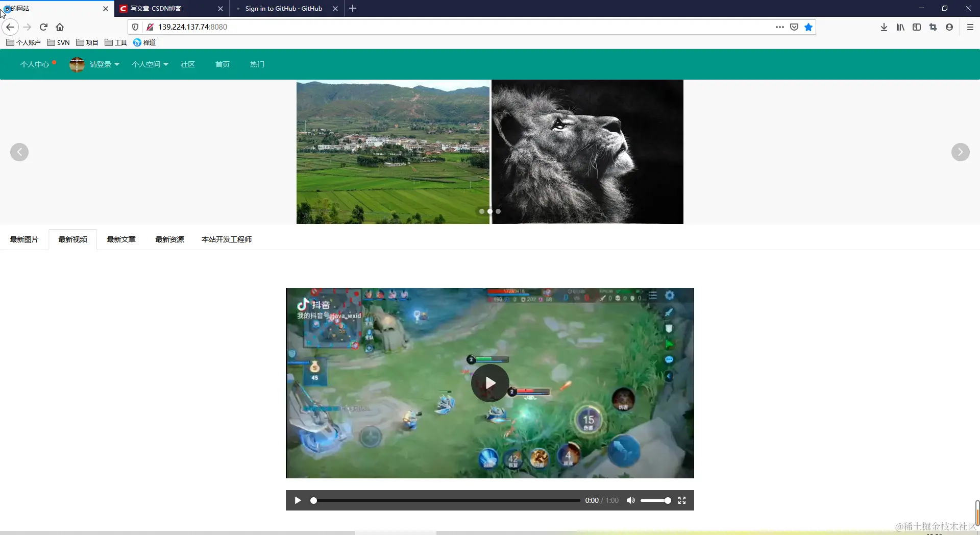
Task: Open the 热门 page
Action: [257, 64]
